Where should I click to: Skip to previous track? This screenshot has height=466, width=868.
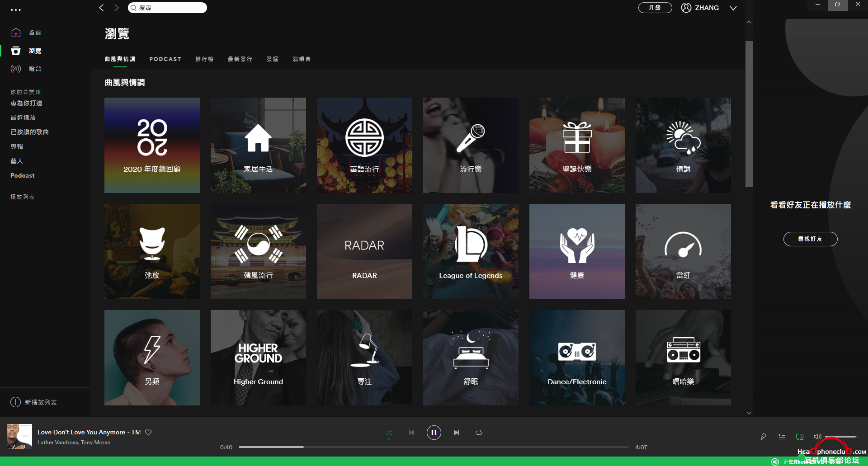pyautogui.click(x=411, y=433)
